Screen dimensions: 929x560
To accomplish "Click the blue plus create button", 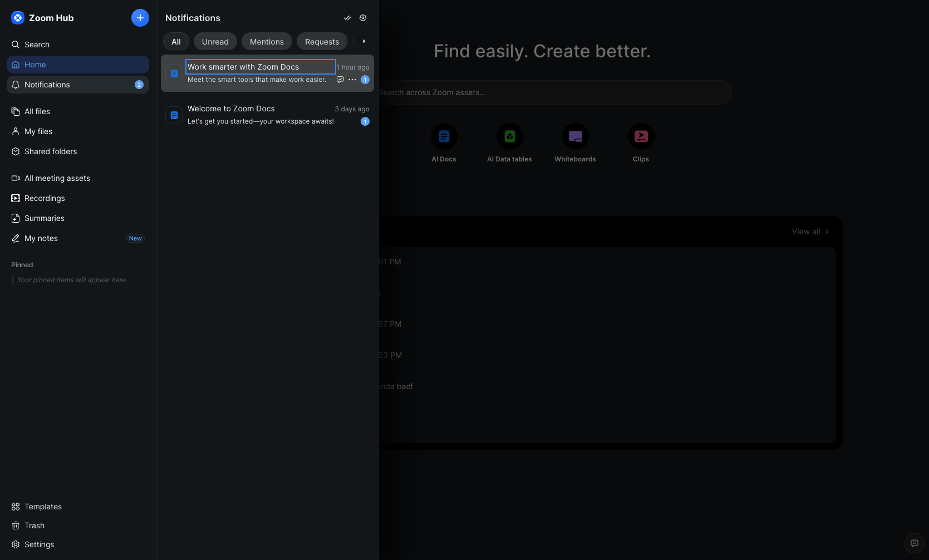I will tap(140, 18).
